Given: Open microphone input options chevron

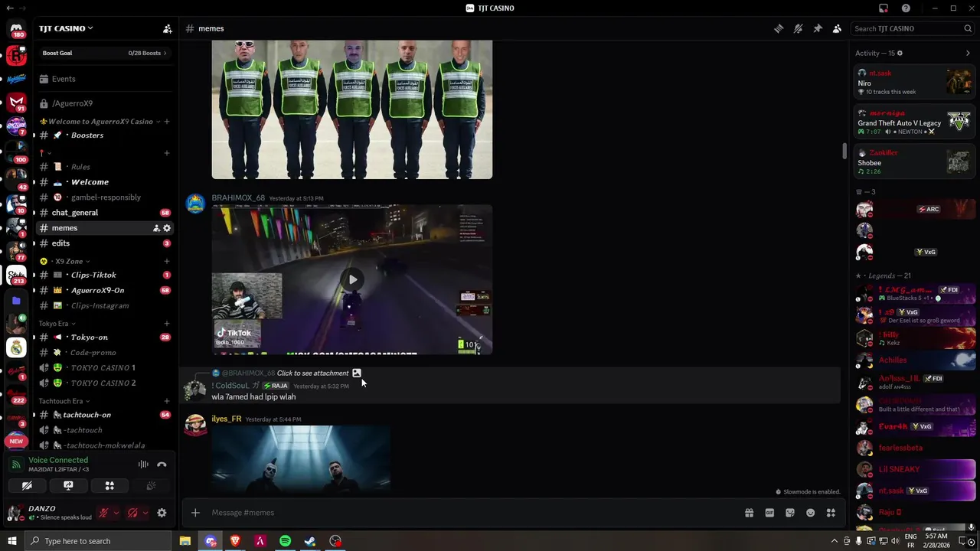Looking at the screenshot, I should coord(116,513).
